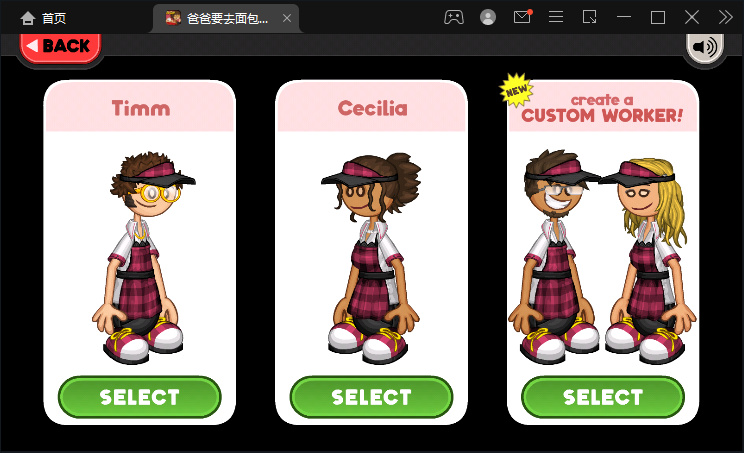Click the blonde custom worker character
Screen dimensions: 744x453
[x=648, y=261]
